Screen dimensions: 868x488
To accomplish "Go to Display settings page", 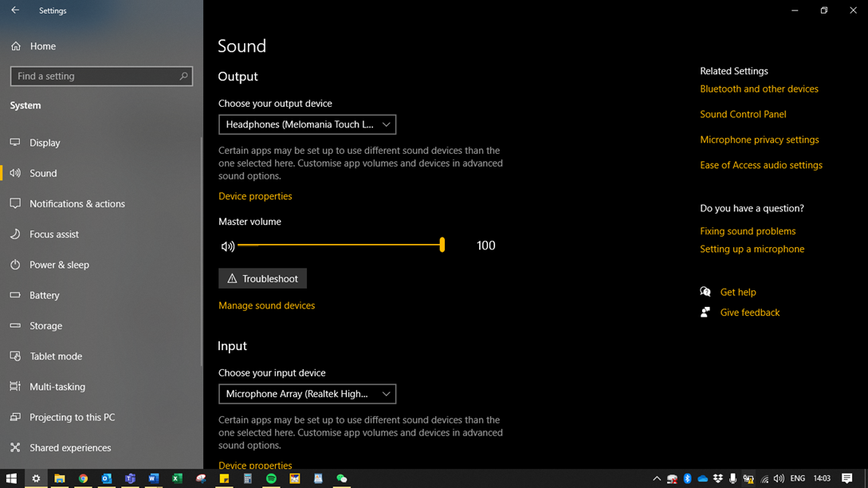I will [45, 143].
